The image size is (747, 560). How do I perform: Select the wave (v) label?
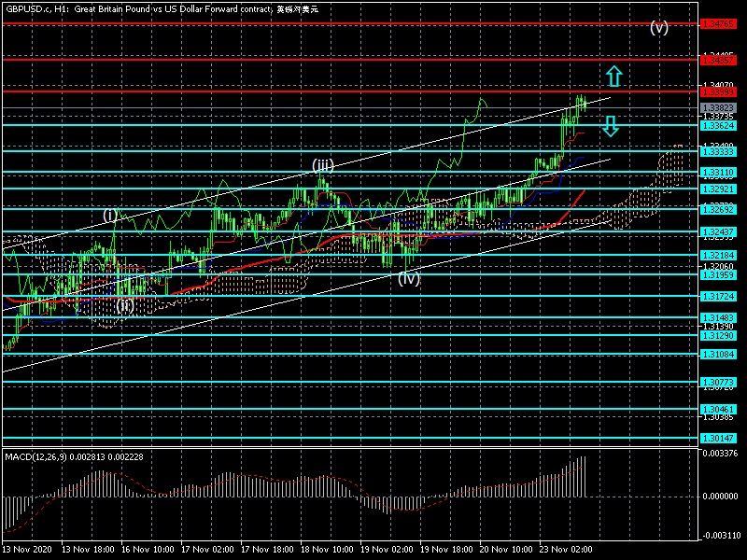point(659,27)
